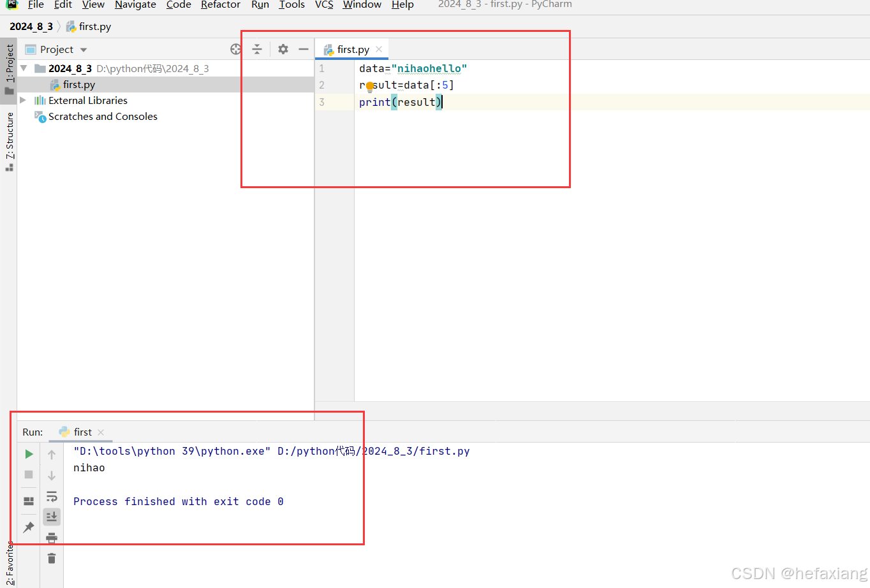Select first.py in project tree

coord(78,84)
